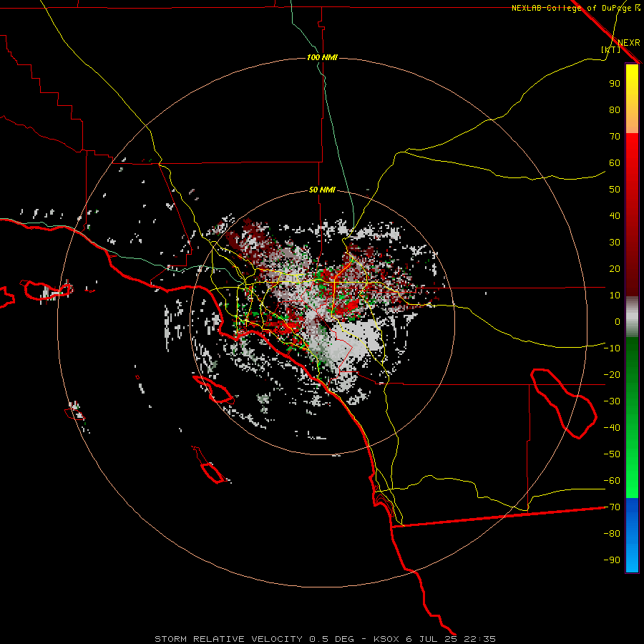Click the -70 scale value
Screen dimensions: 644x644
[x=612, y=507]
